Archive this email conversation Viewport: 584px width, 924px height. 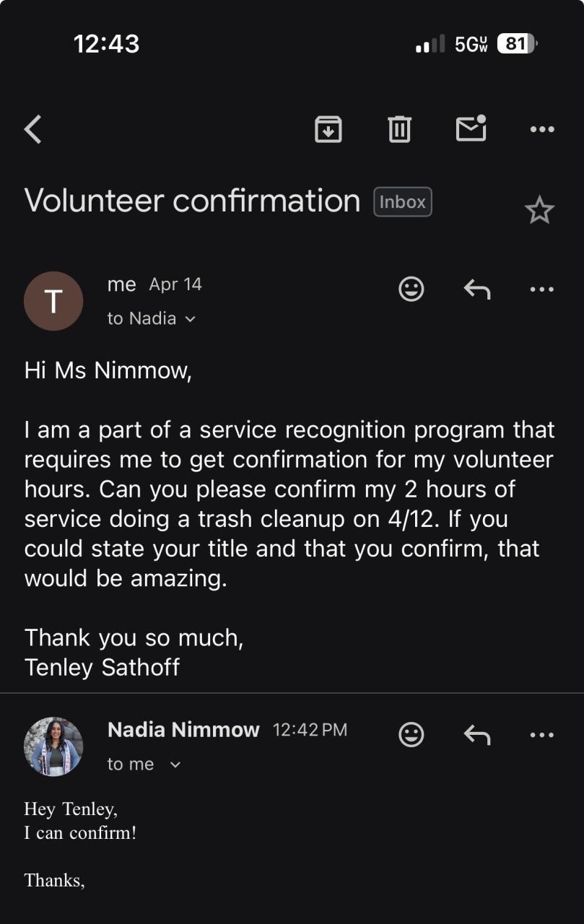[328, 130]
